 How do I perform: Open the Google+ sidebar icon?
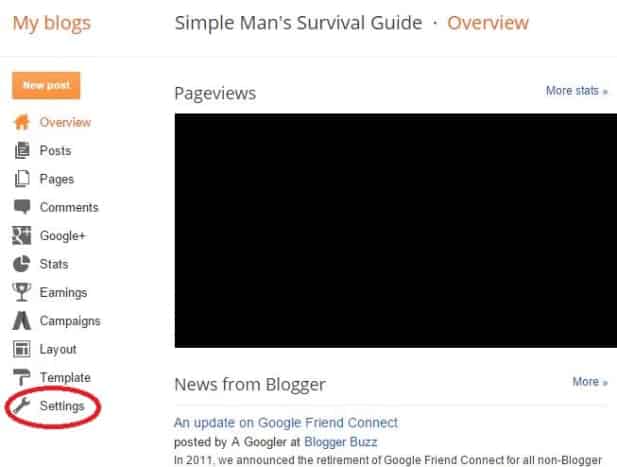pyautogui.click(x=22, y=236)
